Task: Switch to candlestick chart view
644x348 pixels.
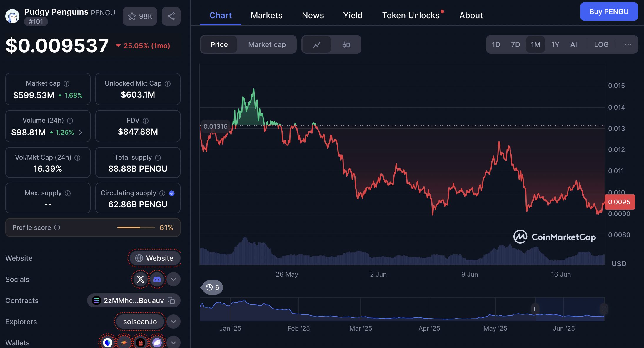Action: click(346, 45)
